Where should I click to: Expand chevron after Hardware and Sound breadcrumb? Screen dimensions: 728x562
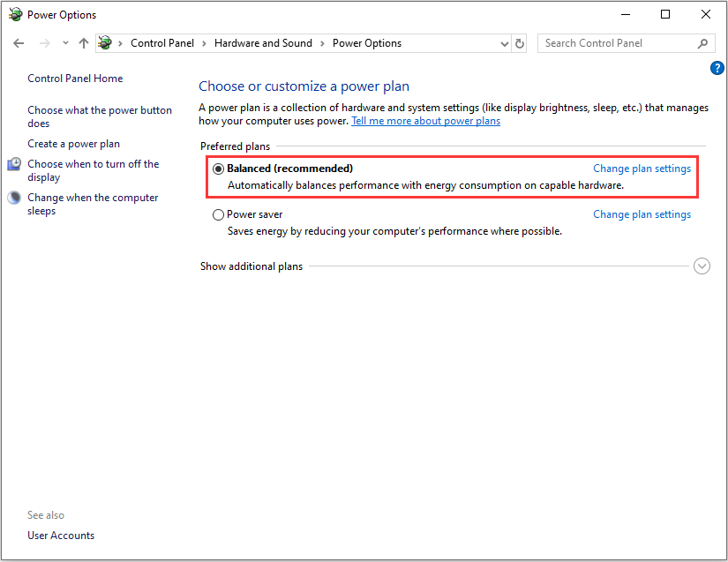point(322,43)
